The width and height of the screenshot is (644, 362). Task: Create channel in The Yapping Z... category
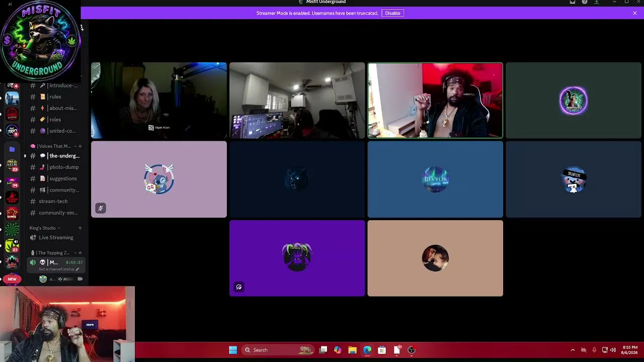tap(80, 253)
